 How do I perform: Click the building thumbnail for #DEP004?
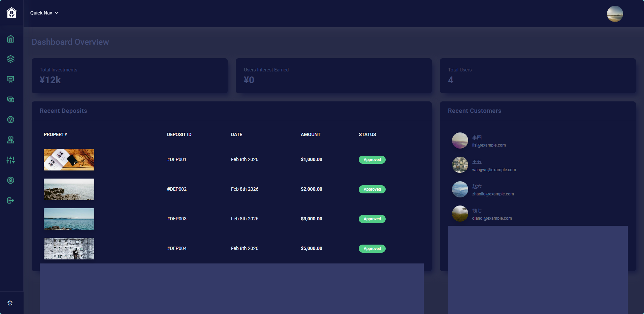pos(69,249)
